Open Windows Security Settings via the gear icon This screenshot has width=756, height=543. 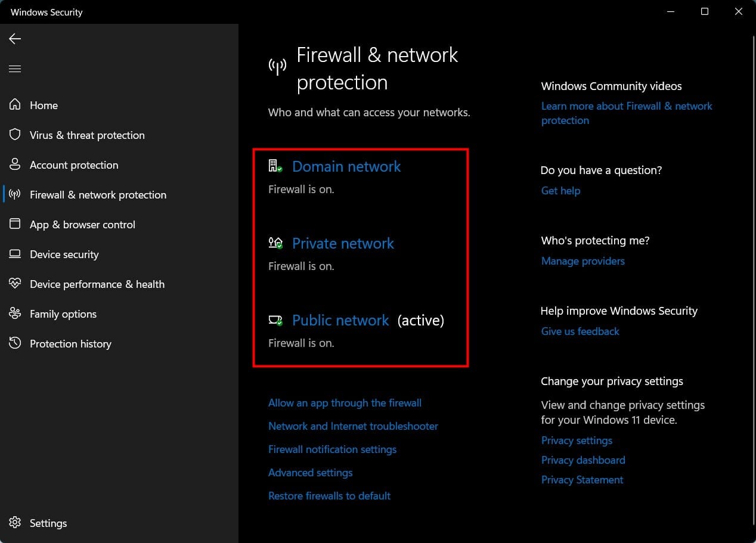15,523
